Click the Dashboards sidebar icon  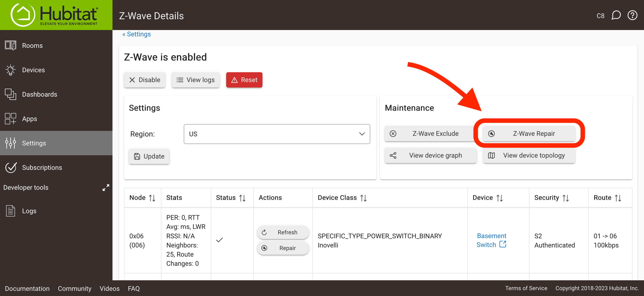[11, 94]
